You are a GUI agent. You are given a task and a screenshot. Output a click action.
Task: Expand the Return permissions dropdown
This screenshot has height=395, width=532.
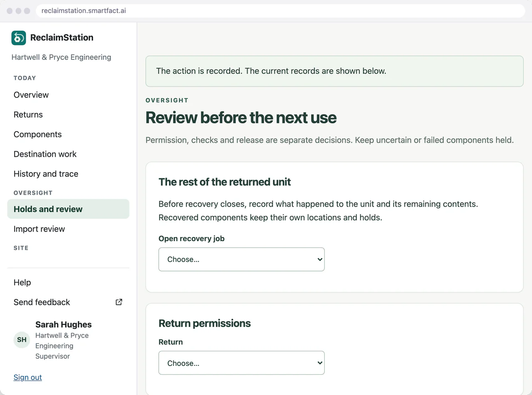[241, 363]
